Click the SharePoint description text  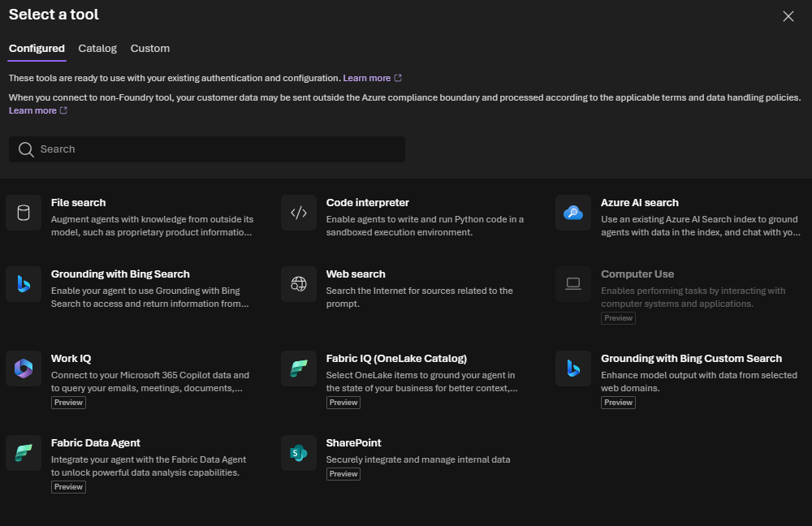click(x=418, y=459)
